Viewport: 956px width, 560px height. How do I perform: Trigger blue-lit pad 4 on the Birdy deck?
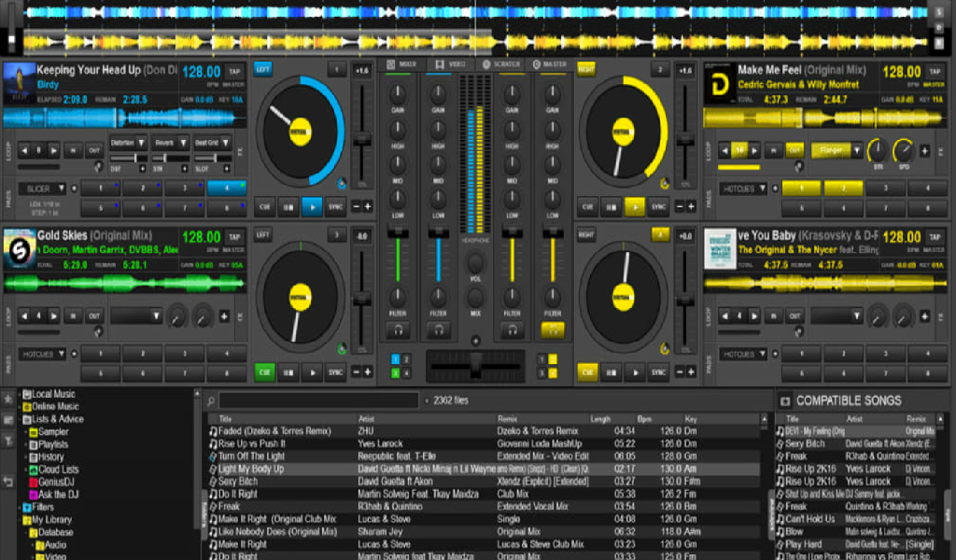tap(227, 189)
